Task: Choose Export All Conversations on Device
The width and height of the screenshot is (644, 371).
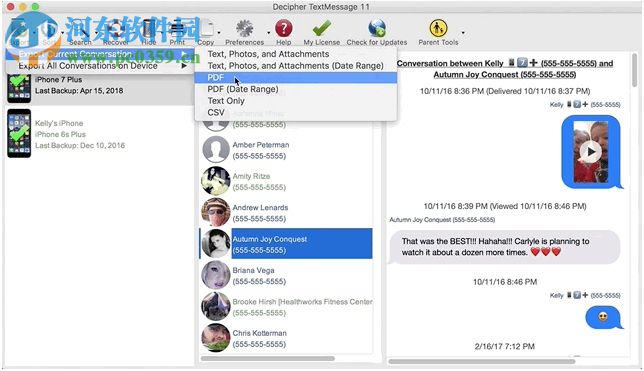Action: click(x=99, y=66)
